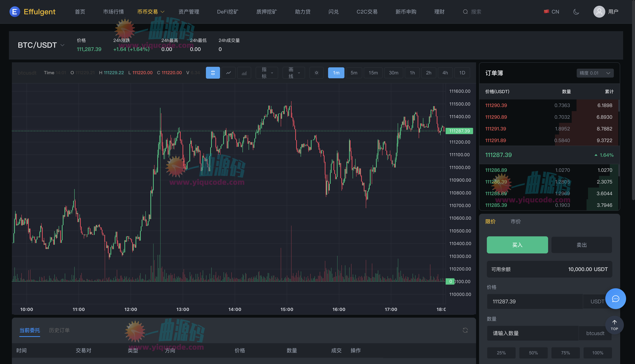Click the 50% amount preset
Viewport: 635px width, 364px height.
533,353
